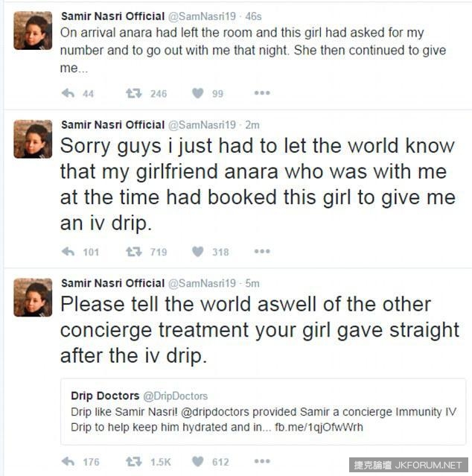This screenshot has width=472, height=476.
Task: Open Samir Nasri avatar on the 2m tweet
Action: tap(33, 139)
